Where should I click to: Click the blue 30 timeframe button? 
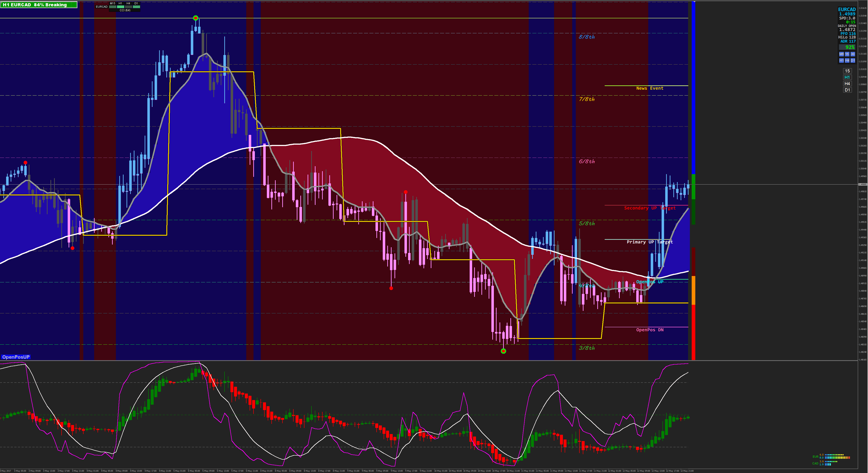pos(853,54)
